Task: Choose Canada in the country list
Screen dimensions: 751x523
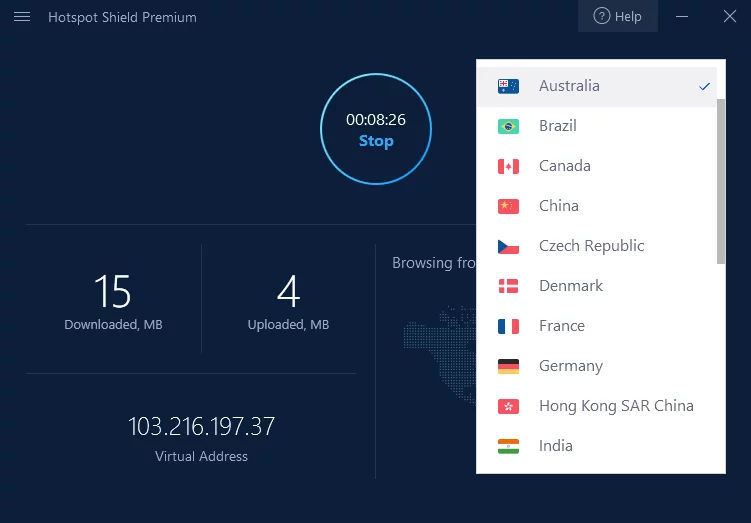Action: pyautogui.click(x=596, y=166)
